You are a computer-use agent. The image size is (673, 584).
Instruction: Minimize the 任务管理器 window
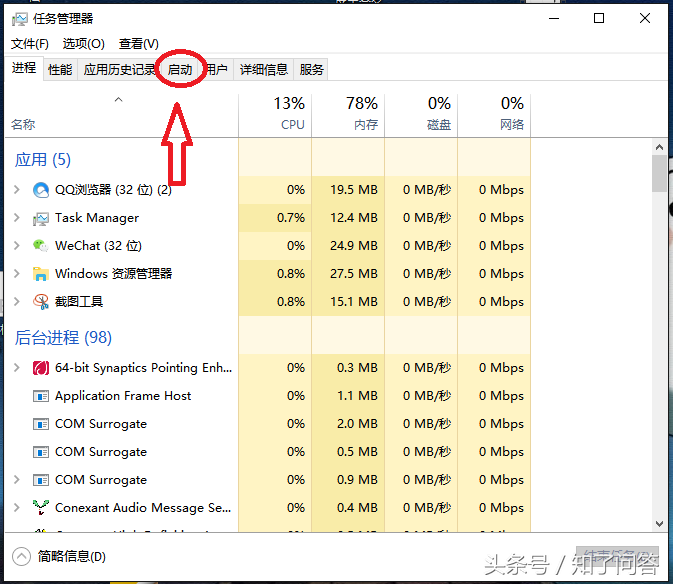point(554,18)
